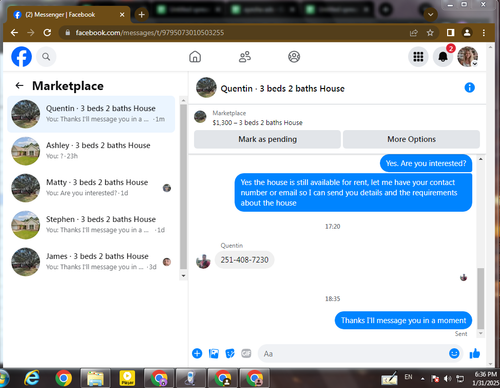500x388 pixels.
Task: Click browser forward arrow
Action: [x=31, y=33]
